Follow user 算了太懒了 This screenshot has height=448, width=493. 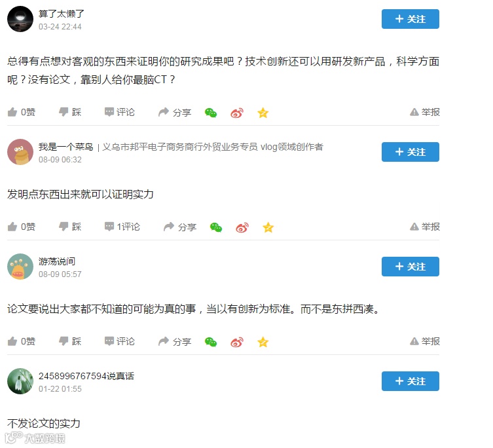point(411,19)
